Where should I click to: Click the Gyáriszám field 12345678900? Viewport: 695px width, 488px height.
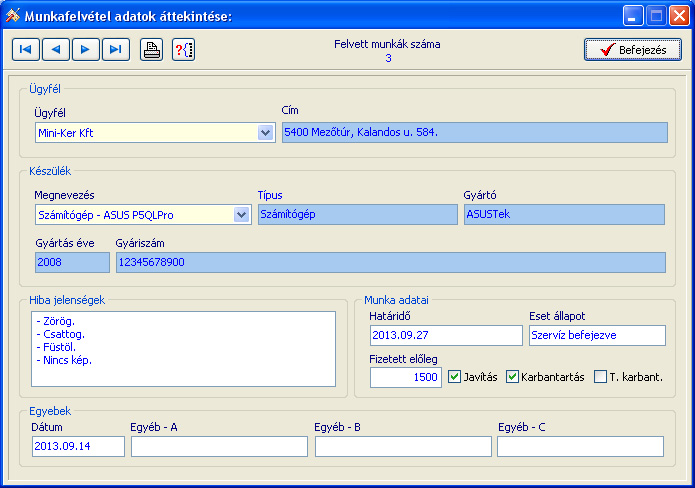(x=390, y=262)
